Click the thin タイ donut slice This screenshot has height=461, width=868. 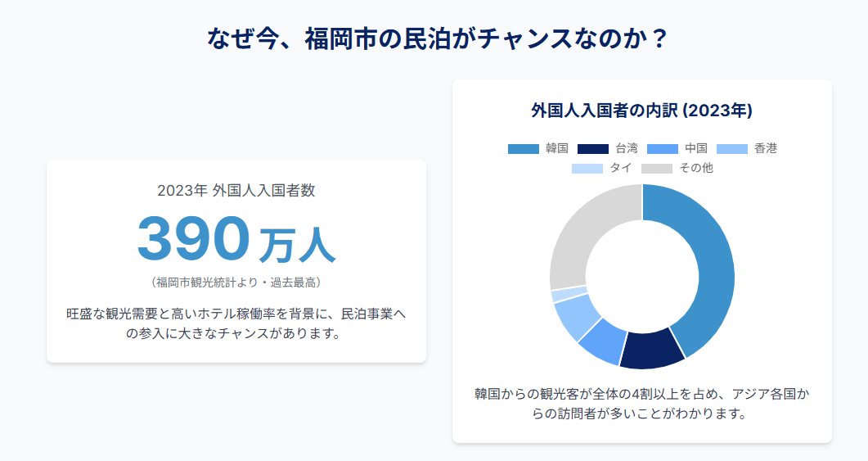[569, 294]
